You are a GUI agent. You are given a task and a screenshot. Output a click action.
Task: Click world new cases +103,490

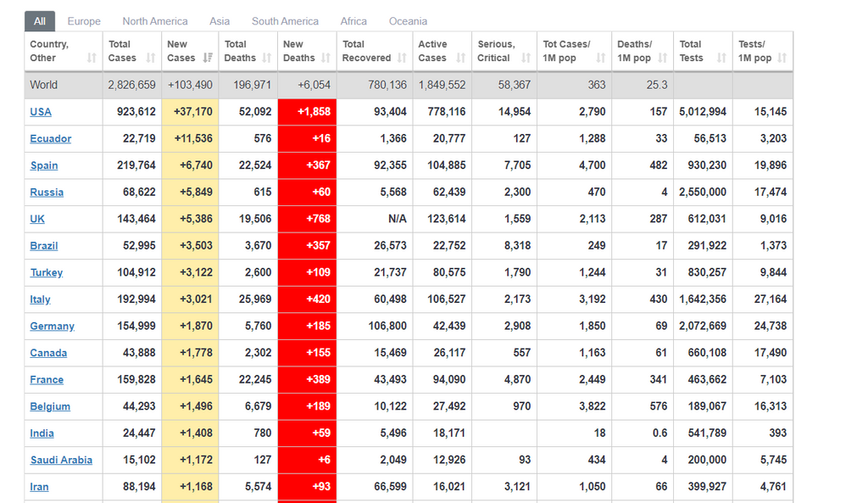[x=190, y=85]
